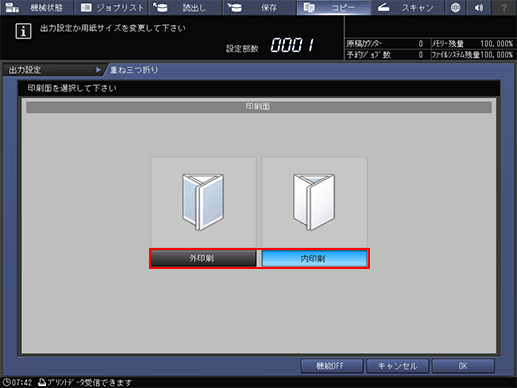Open the ジョブリスト job list tab

[x=112, y=7]
